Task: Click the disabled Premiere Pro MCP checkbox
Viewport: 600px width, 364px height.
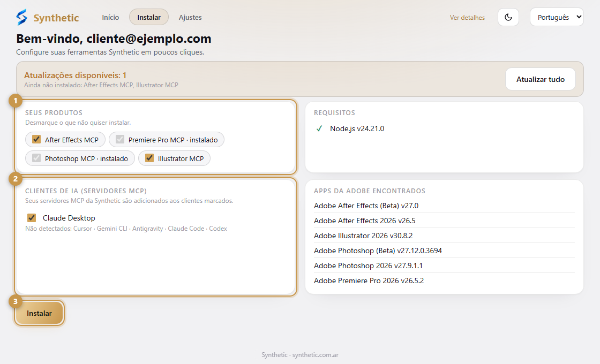Action: pos(120,139)
